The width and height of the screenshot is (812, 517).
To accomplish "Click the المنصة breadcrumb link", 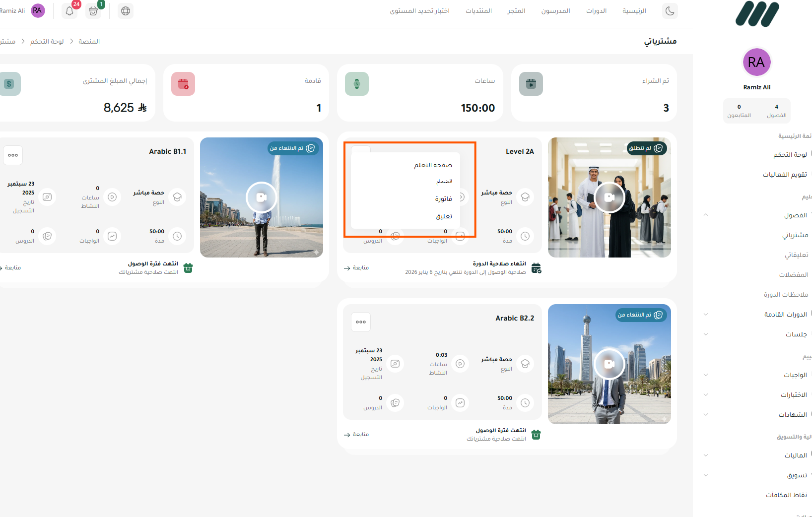I will [89, 42].
